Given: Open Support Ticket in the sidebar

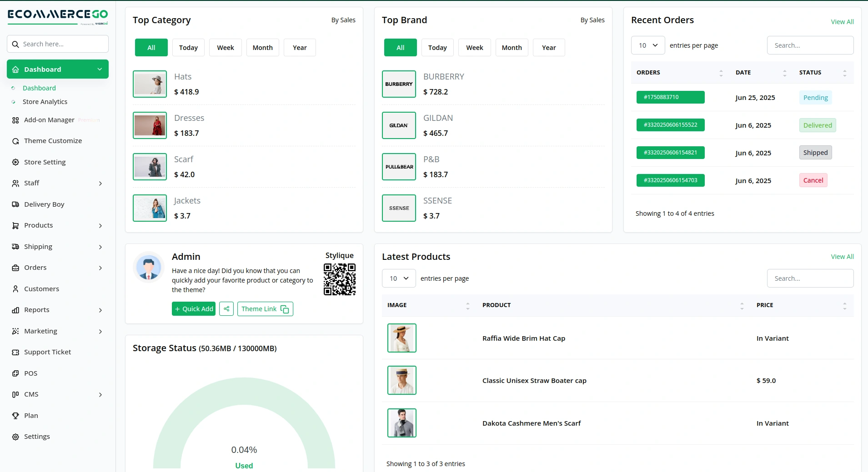Looking at the screenshot, I should (x=47, y=352).
